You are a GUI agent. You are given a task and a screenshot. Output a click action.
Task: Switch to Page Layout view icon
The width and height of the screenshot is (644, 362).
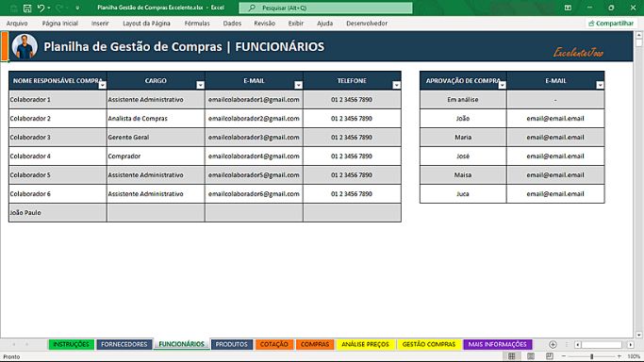point(531,356)
